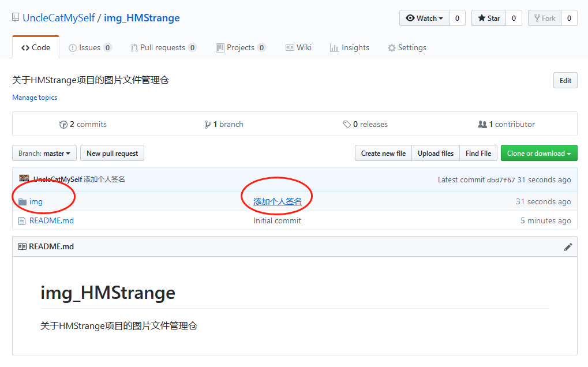Open the Watch dropdown button
Screen dimensions: 588x367
coord(425,18)
